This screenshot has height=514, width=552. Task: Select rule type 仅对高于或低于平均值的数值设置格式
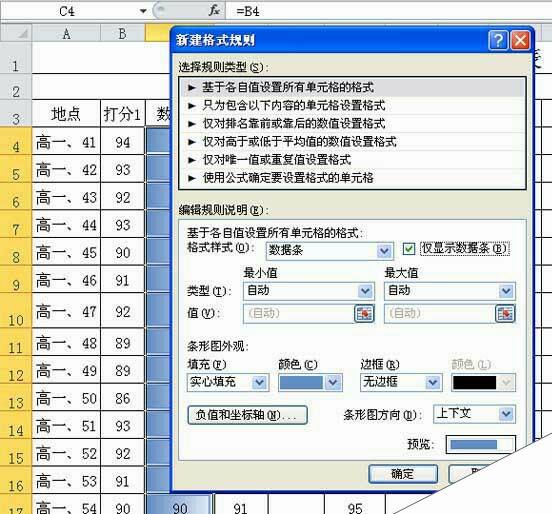pyautogui.click(x=353, y=142)
